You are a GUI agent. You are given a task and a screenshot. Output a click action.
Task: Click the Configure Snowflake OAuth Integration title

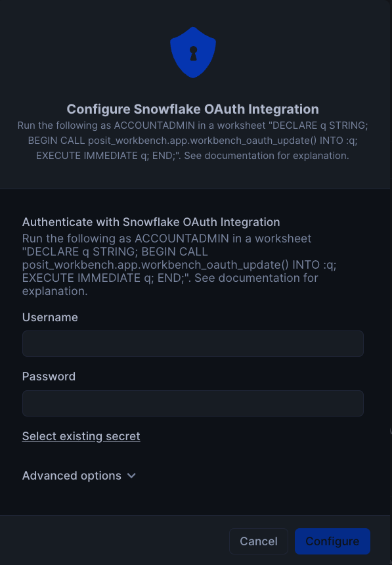[x=193, y=109]
